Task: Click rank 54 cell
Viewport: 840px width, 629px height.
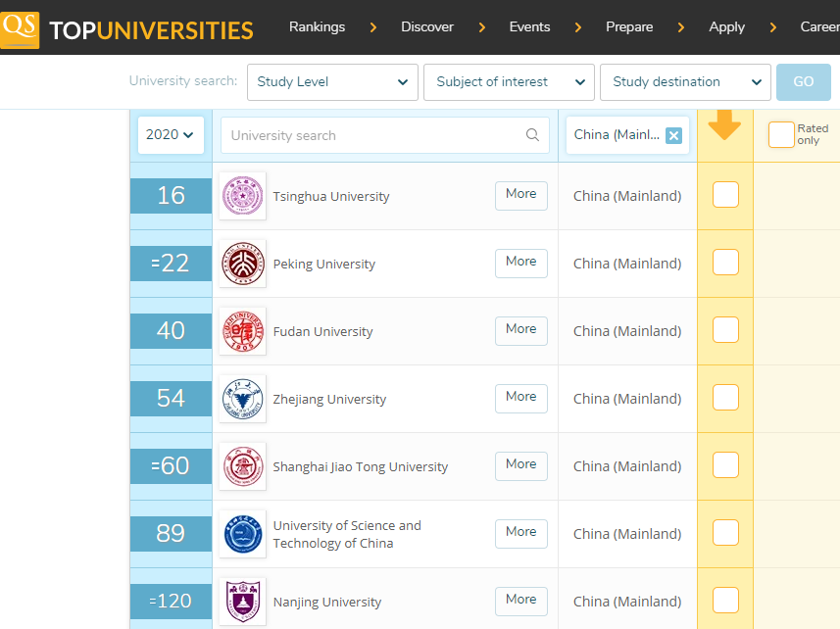Action: [x=171, y=399]
